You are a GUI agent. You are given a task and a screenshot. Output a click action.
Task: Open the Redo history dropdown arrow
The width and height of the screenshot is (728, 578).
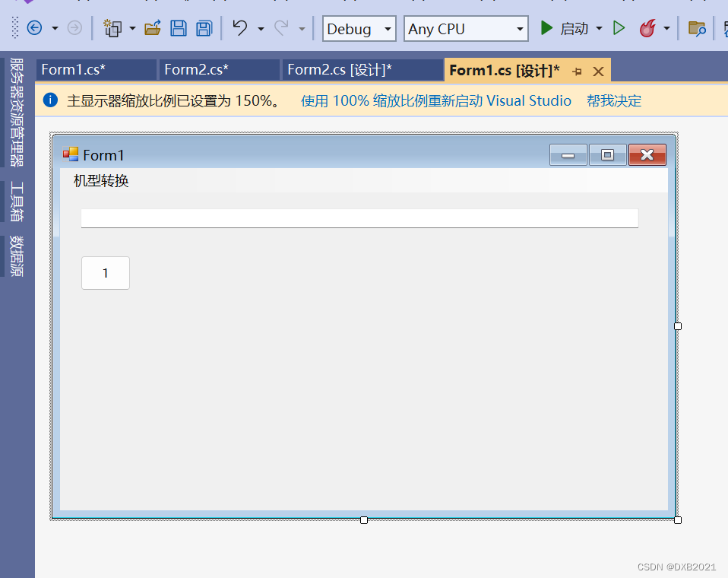[302, 29]
